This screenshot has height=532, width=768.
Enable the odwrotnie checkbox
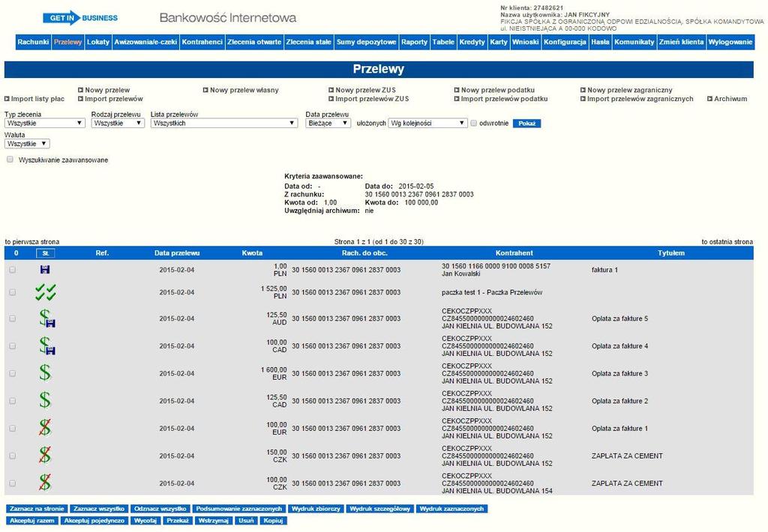coord(474,124)
